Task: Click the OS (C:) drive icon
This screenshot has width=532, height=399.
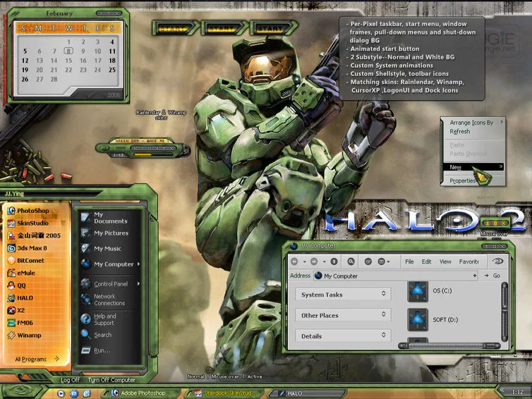Action: tap(417, 291)
